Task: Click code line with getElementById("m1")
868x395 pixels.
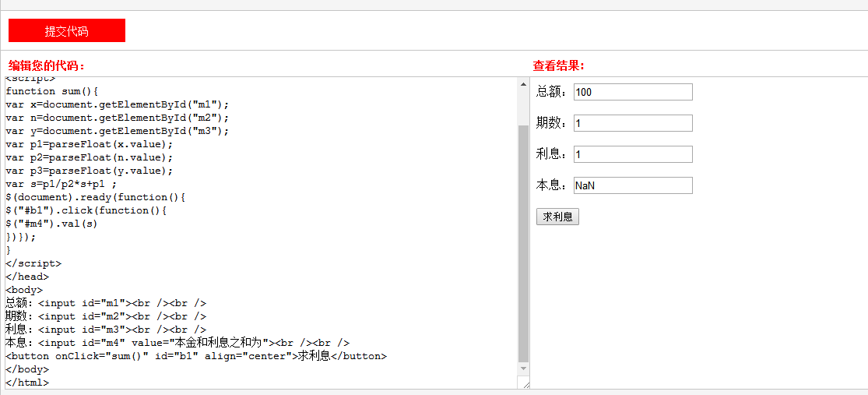Action: click(117, 104)
